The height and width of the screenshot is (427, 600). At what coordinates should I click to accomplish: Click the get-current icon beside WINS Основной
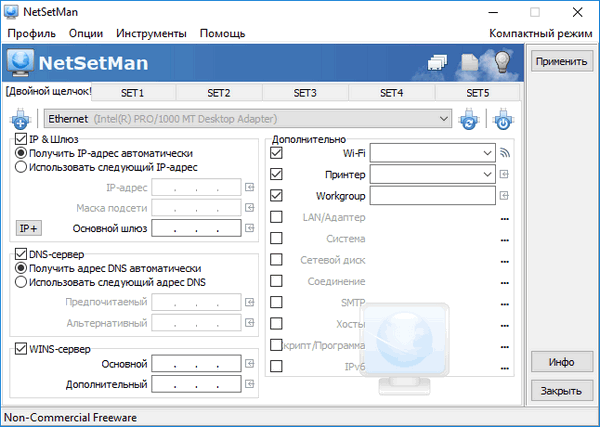click(250, 363)
